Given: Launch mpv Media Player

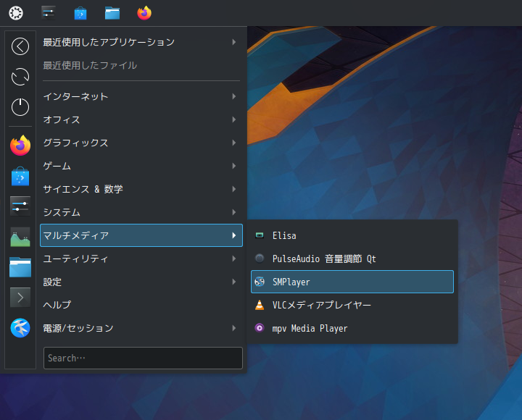Looking at the screenshot, I should (x=352, y=328).
